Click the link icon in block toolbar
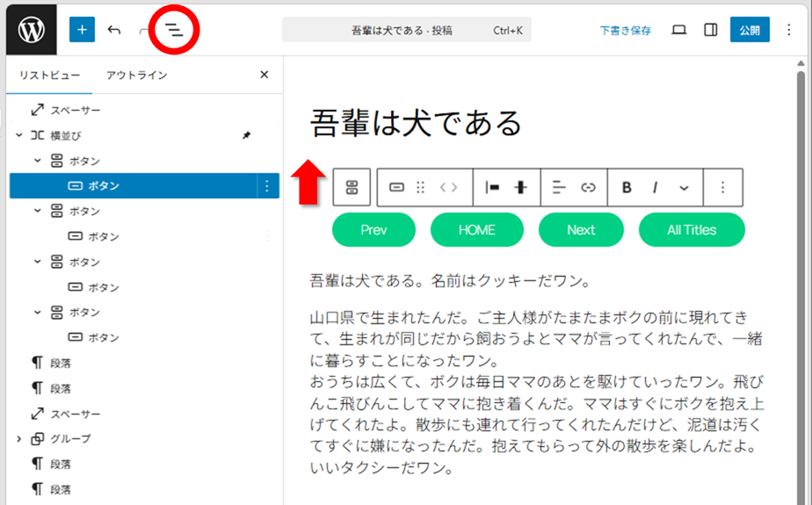The width and height of the screenshot is (812, 505). [588, 187]
